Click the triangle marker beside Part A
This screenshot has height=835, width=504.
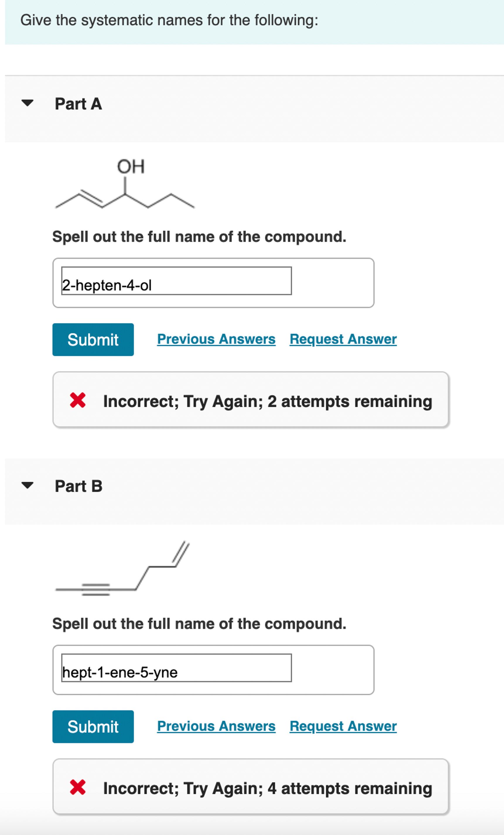click(x=28, y=103)
